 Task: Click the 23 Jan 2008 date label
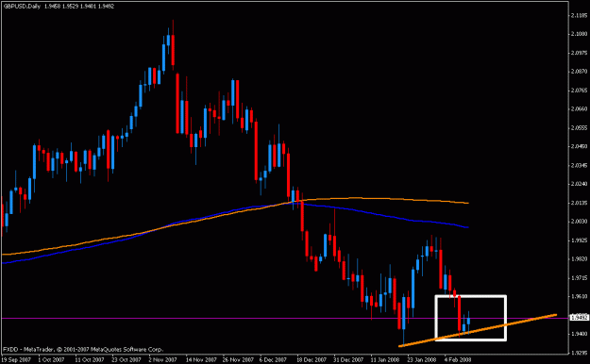(x=422, y=359)
